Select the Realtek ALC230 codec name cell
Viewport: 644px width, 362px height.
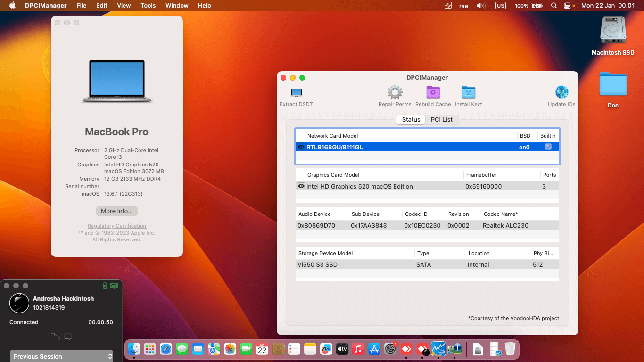coord(505,225)
